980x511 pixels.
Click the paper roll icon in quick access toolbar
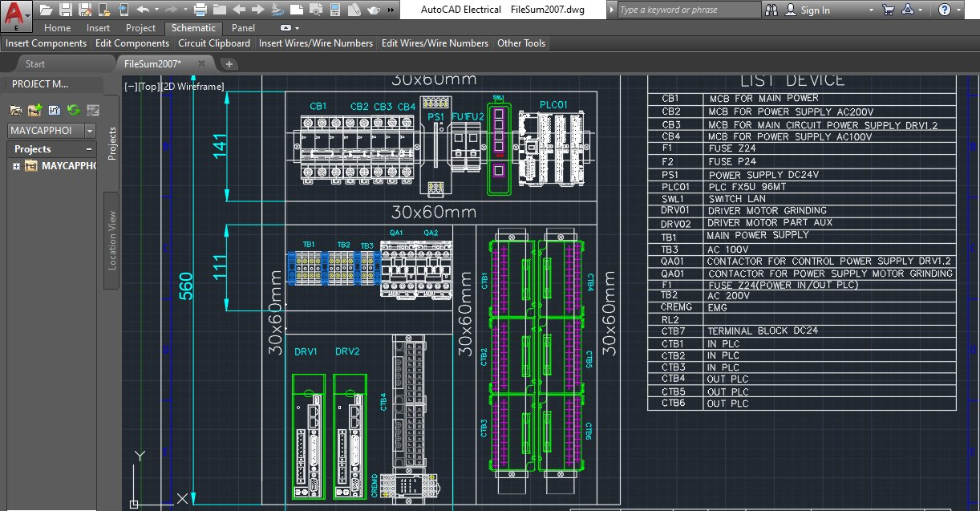click(x=354, y=10)
